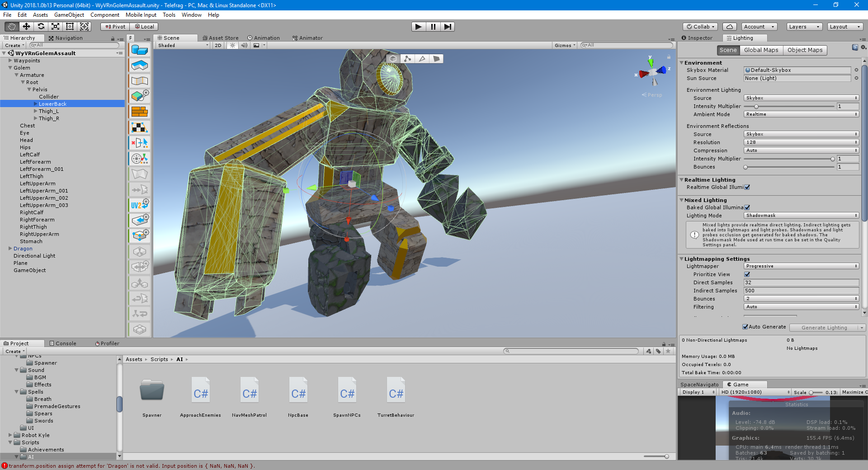Open the Lighting Mode Shadowmask dropdown
The height and width of the screenshot is (470, 868).
point(801,216)
